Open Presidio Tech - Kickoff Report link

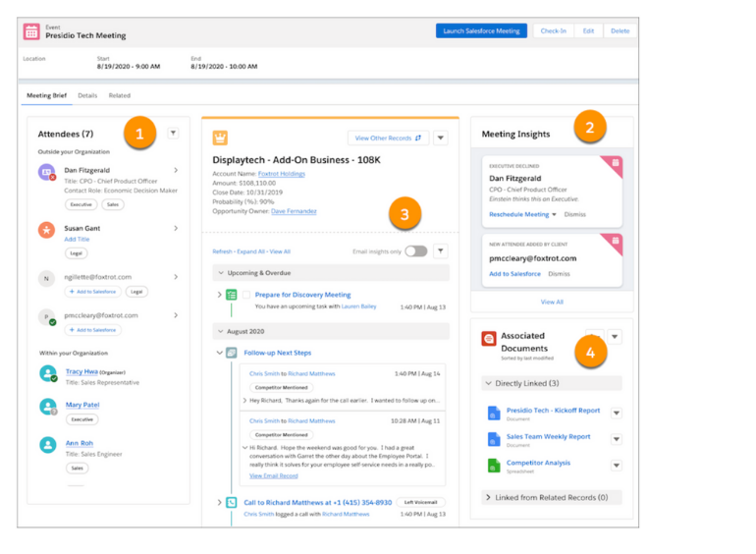[553, 411]
